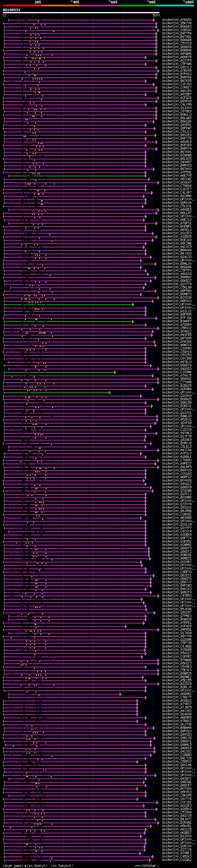Select label UniRef100_C4LV99

pyautogui.click(x=177, y=104)
